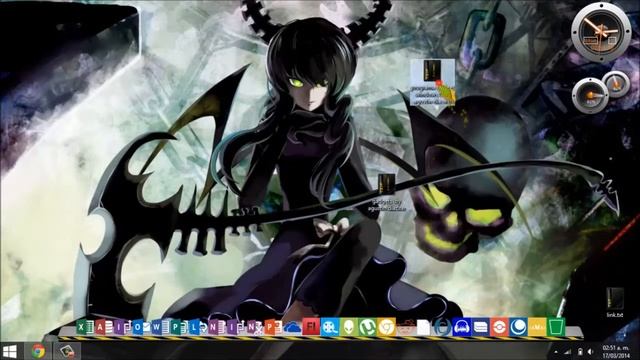Open the Windows Start button
Image resolution: width=640 pixels, height=360 pixels.
pyautogui.click(x=10, y=351)
